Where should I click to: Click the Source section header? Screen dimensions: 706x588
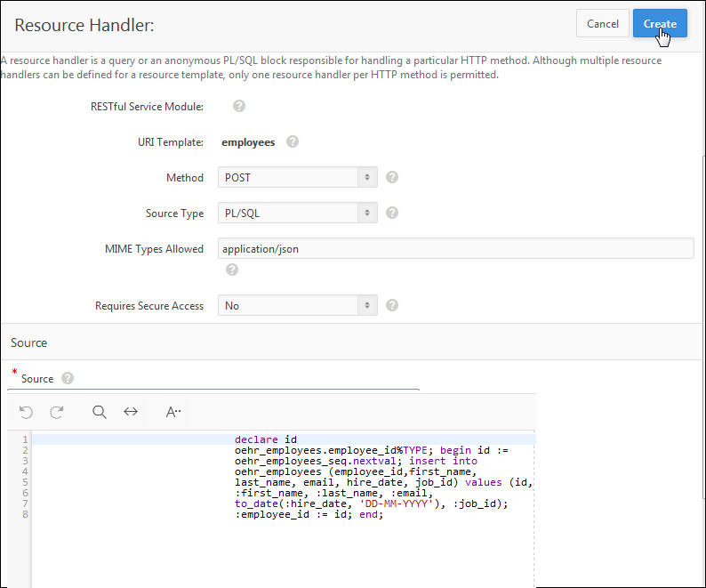pyautogui.click(x=29, y=342)
